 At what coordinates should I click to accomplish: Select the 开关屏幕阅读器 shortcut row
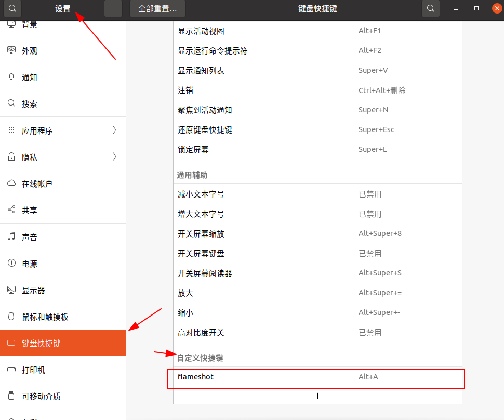point(317,273)
